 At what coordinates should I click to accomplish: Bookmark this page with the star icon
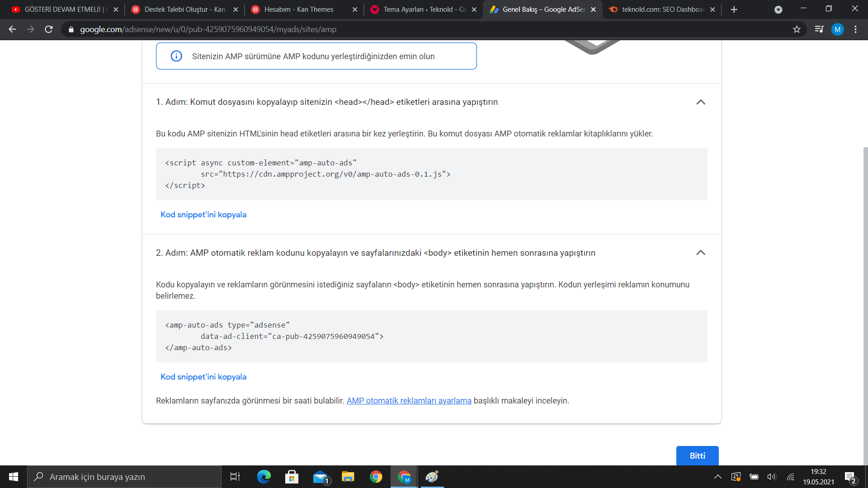point(797,29)
